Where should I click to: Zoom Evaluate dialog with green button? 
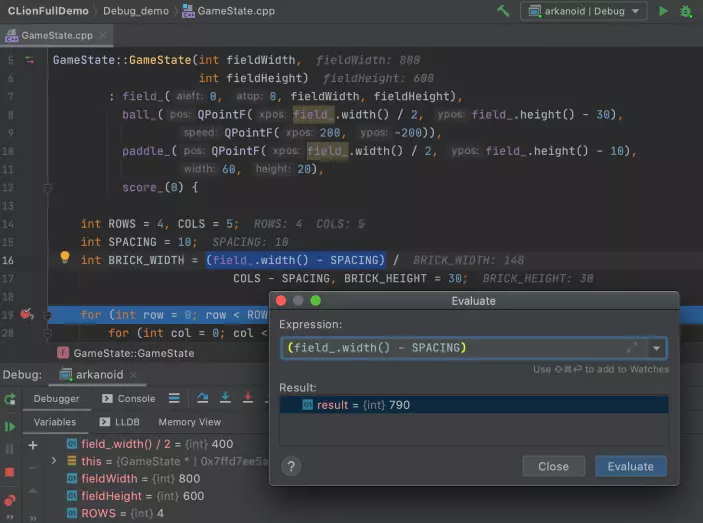pos(316,301)
